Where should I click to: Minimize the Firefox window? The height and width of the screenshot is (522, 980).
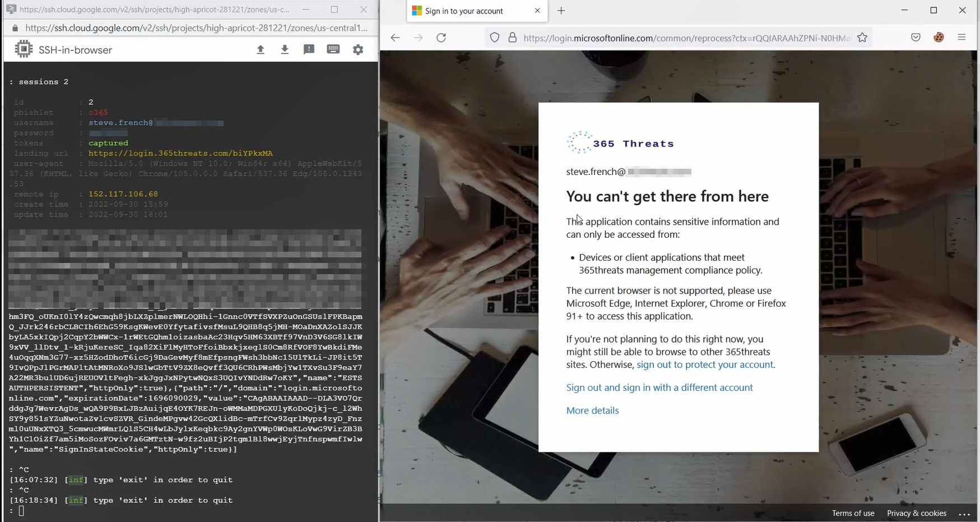click(x=904, y=11)
